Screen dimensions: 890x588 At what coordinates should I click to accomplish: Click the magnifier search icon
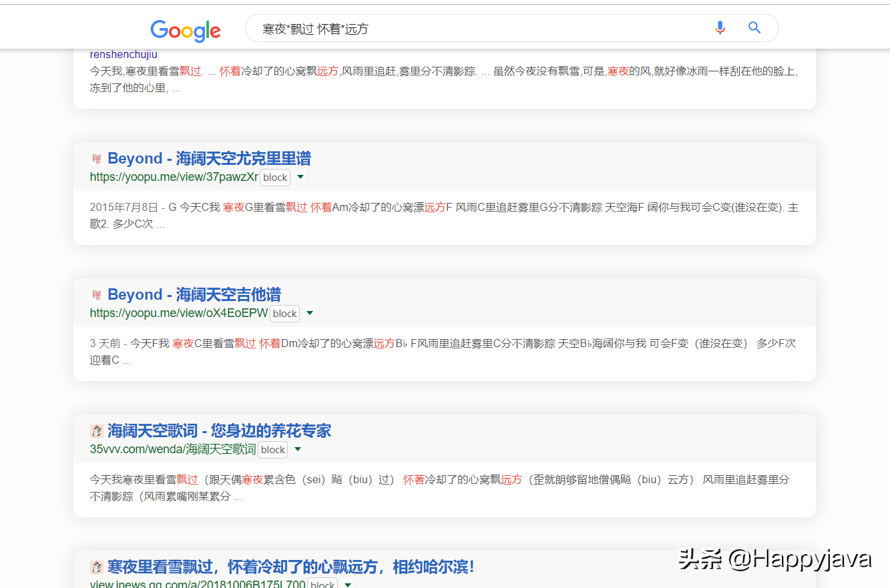tap(754, 28)
